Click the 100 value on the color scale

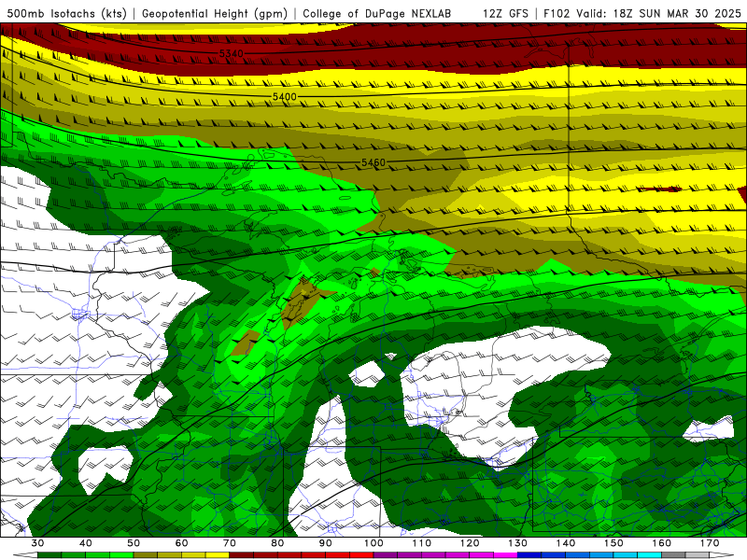point(373,543)
